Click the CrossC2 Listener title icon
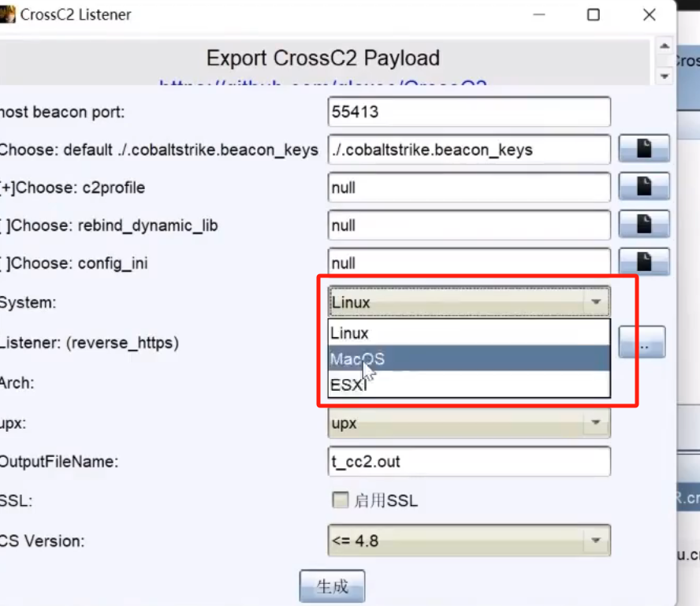 (7, 14)
